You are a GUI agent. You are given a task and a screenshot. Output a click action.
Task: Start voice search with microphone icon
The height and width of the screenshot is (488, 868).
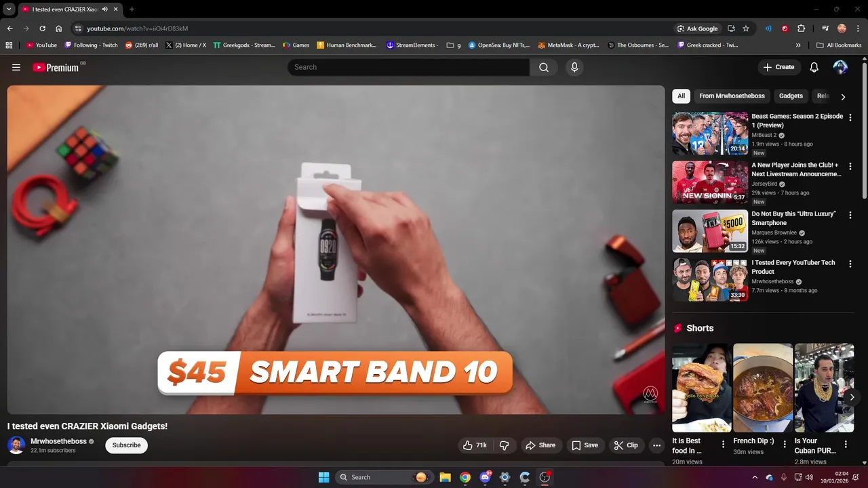(574, 67)
